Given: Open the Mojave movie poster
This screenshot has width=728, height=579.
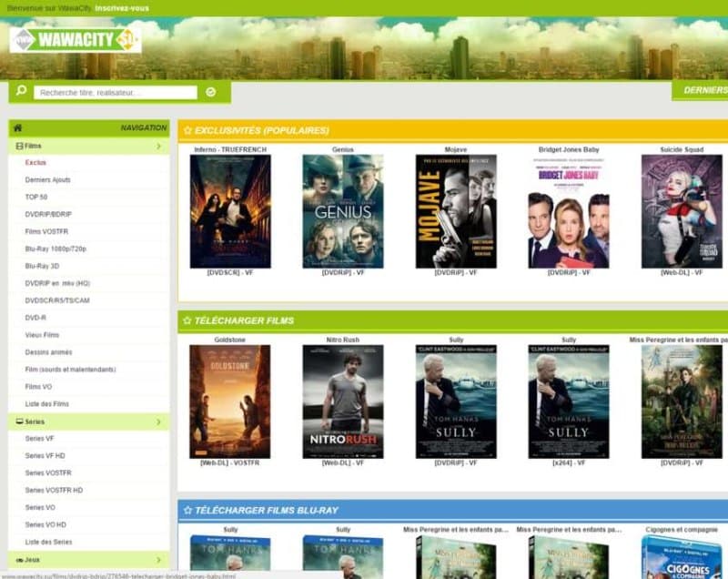Looking at the screenshot, I should click(x=456, y=211).
